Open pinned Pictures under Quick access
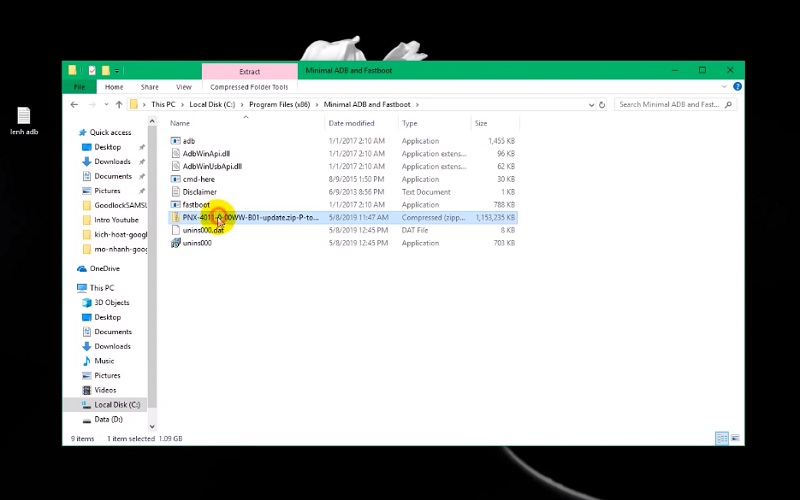 pos(107,191)
